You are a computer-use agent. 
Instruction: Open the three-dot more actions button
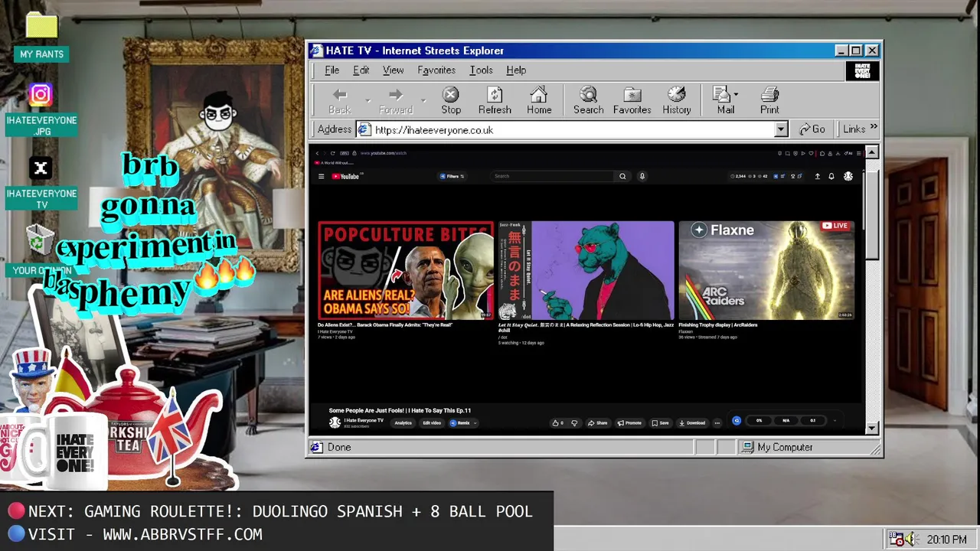(x=717, y=422)
